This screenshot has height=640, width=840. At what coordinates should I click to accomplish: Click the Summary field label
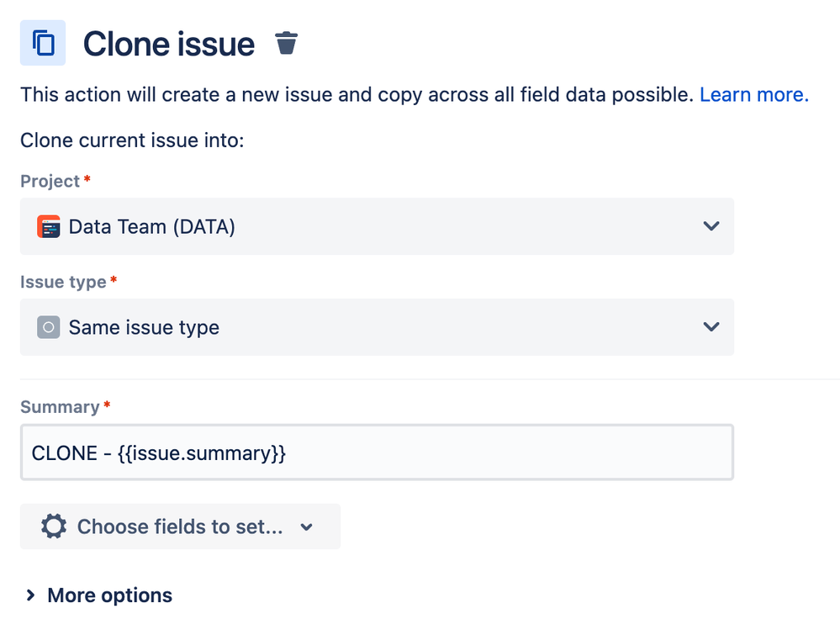tap(60, 407)
